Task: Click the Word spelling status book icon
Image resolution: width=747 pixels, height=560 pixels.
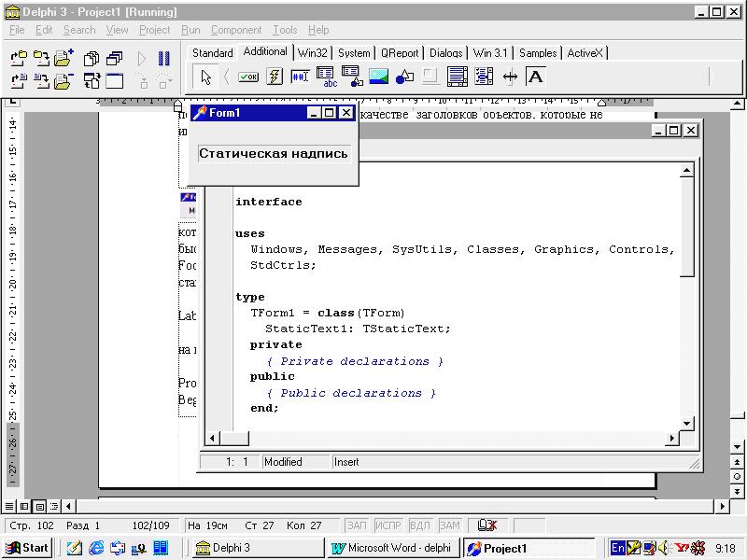Action: coord(487,525)
